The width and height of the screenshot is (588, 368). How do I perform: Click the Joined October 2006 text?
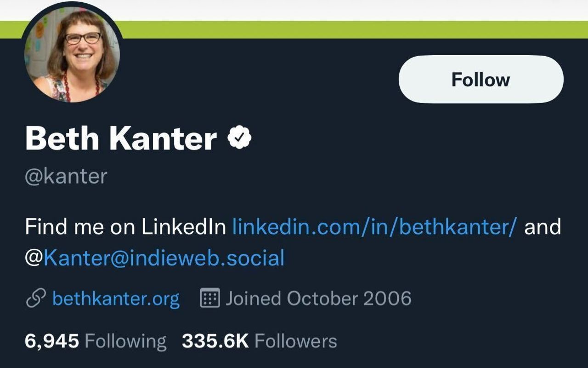pyautogui.click(x=318, y=299)
